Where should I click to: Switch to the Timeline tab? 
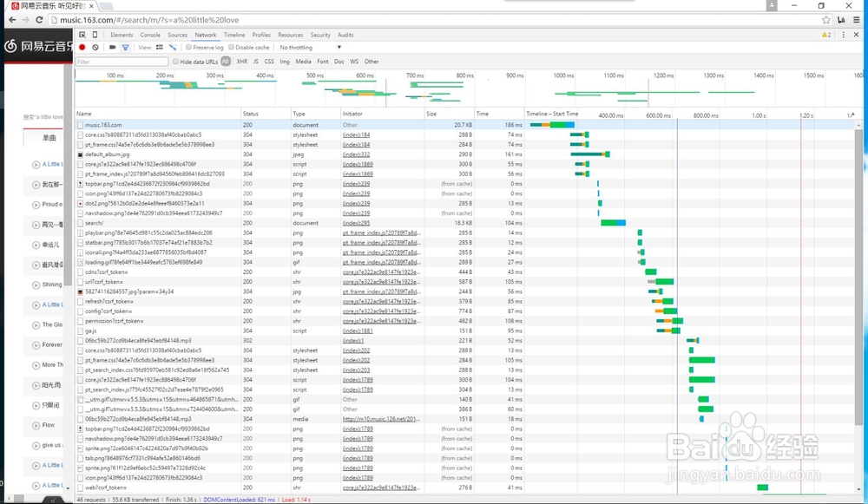234,35
